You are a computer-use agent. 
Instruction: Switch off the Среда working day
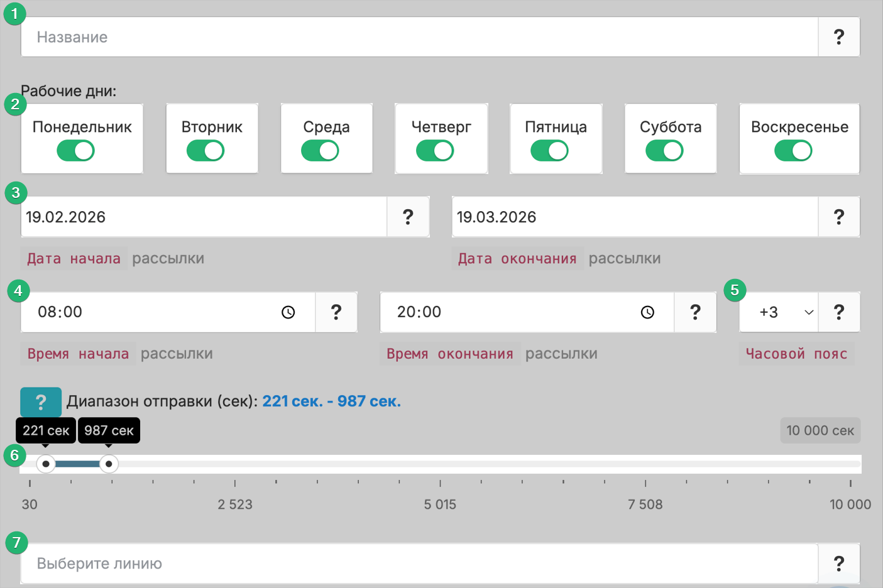[320, 151]
